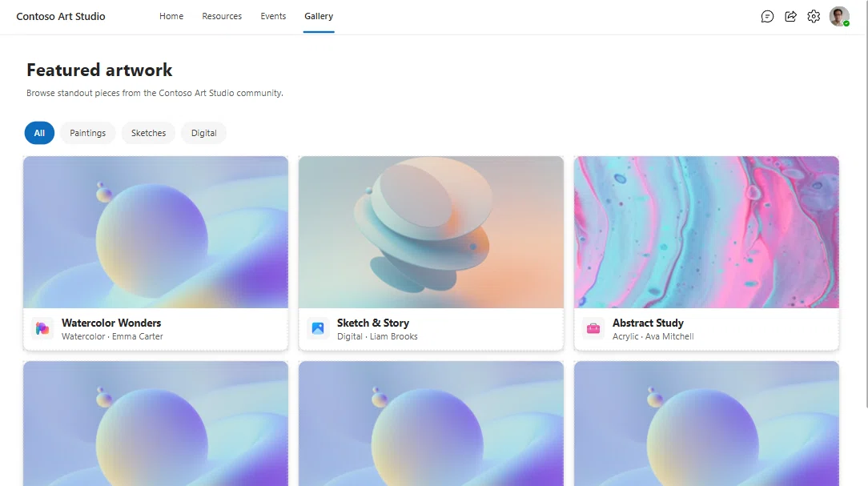Click 'Watercolor · Emma Carter' text
This screenshot has height=486, width=868.
(112, 336)
